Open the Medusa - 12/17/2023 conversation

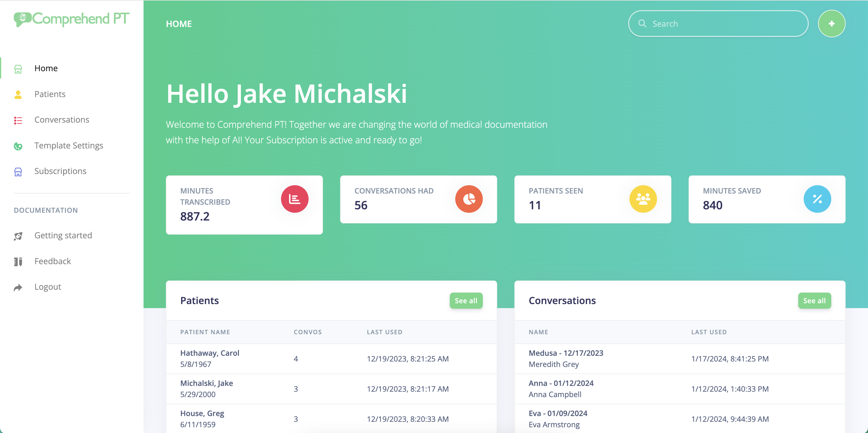(566, 353)
